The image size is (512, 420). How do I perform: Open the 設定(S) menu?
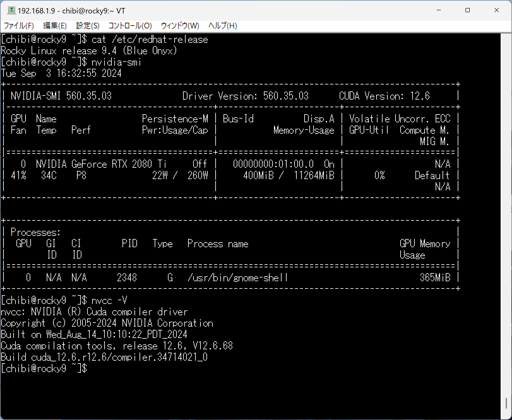[x=88, y=26]
